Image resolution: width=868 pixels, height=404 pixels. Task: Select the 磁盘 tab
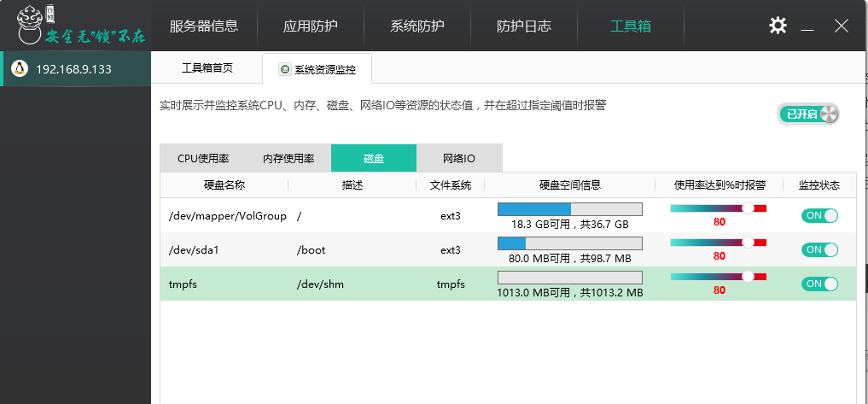374,159
